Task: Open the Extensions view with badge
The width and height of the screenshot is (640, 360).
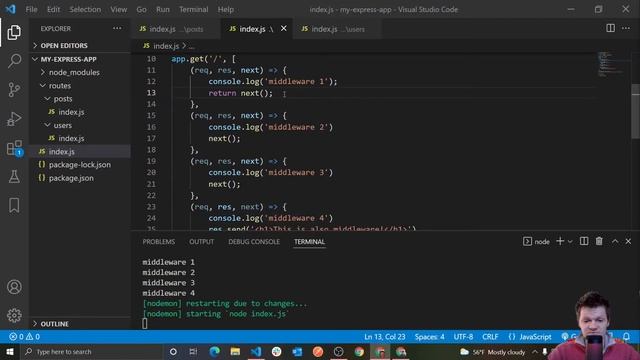Action: coord(15,148)
